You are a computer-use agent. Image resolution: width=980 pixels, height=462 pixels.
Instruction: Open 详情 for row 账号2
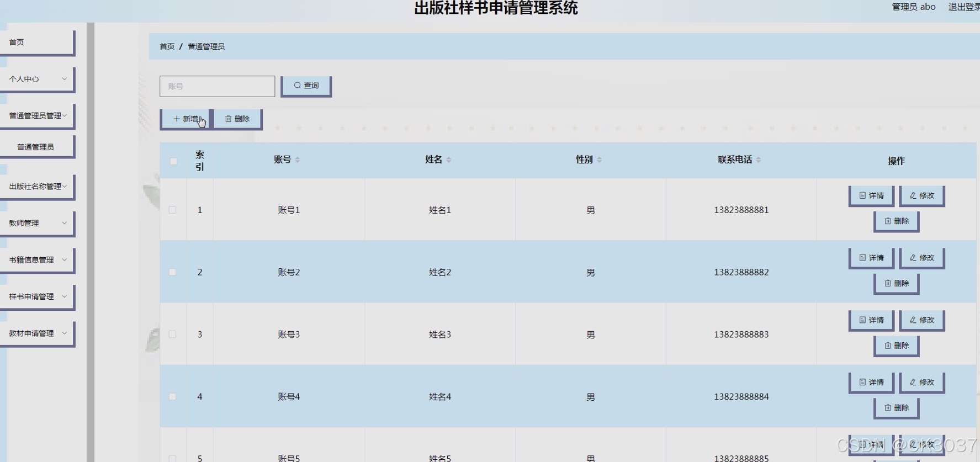tap(871, 258)
